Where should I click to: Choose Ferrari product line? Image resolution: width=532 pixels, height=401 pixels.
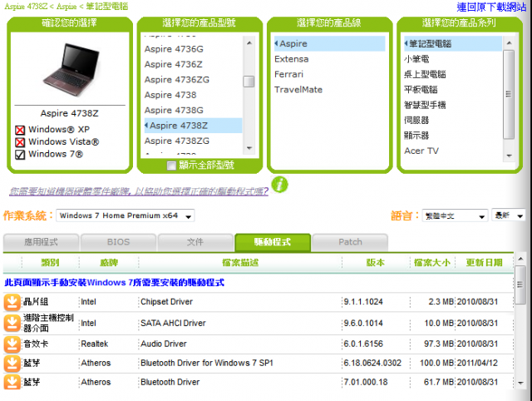point(288,74)
